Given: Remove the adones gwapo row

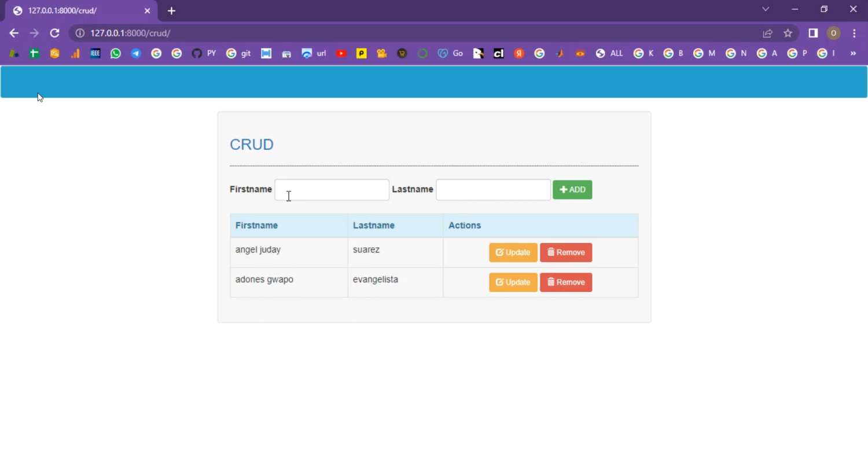Looking at the screenshot, I should click(x=565, y=282).
